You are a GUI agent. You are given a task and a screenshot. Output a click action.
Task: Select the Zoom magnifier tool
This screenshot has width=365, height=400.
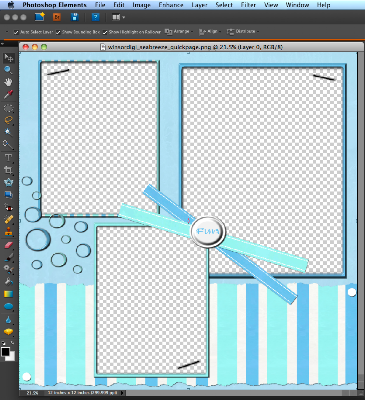click(8, 70)
